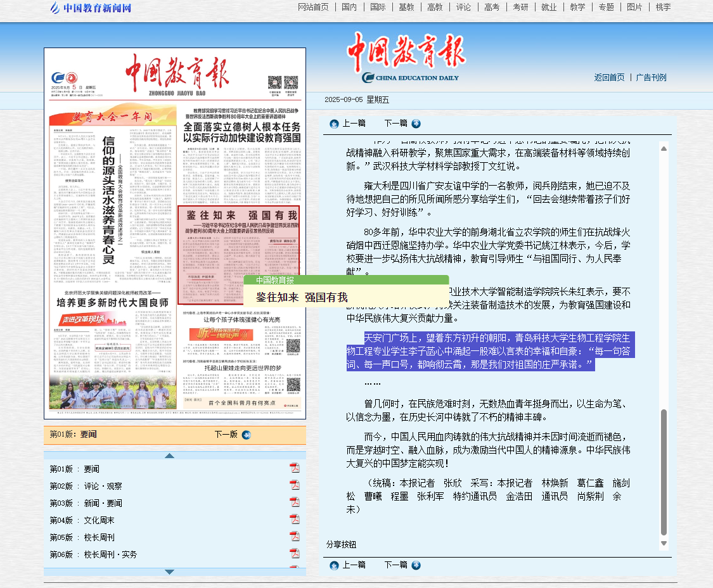
Task: Click 返回首页 link
Action: click(609, 77)
